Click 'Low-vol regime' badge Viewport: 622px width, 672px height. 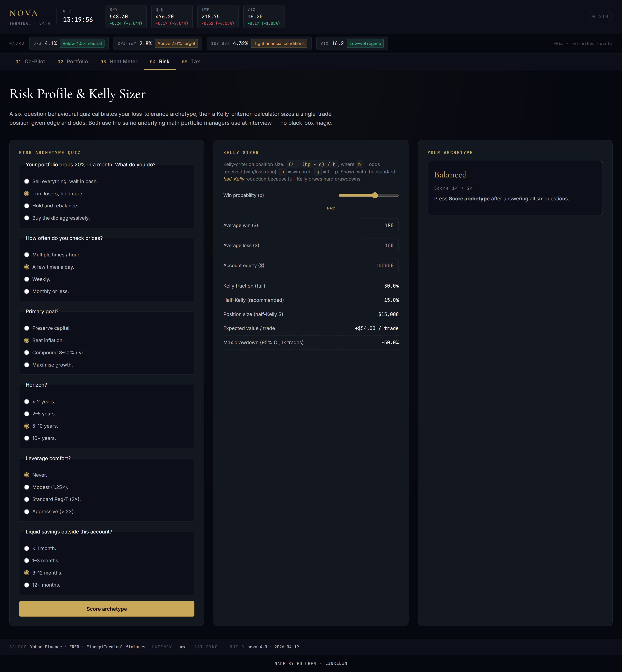click(x=365, y=43)
